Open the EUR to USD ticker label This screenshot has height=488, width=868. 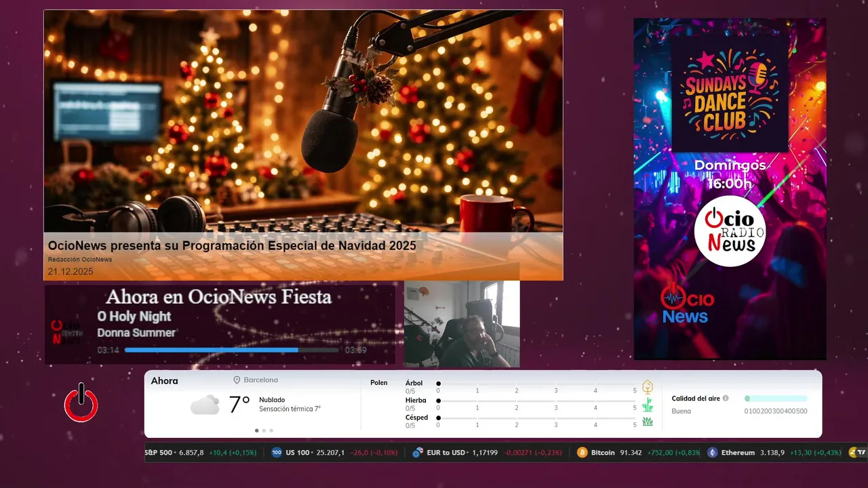[446, 453]
